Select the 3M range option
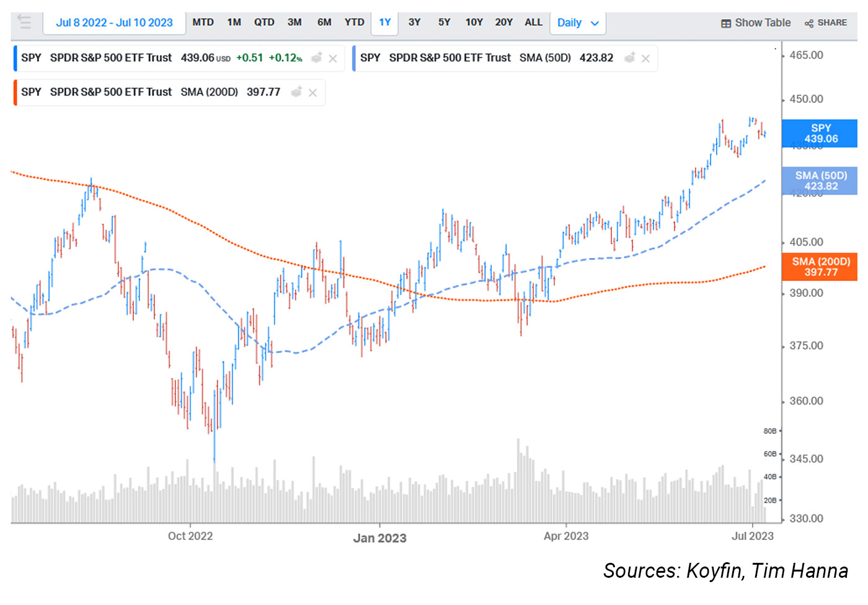868x605 pixels. (294, 22)
